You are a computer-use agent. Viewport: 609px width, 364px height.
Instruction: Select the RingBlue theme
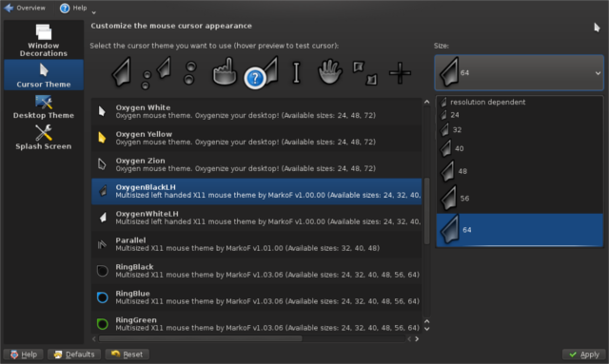256,297
